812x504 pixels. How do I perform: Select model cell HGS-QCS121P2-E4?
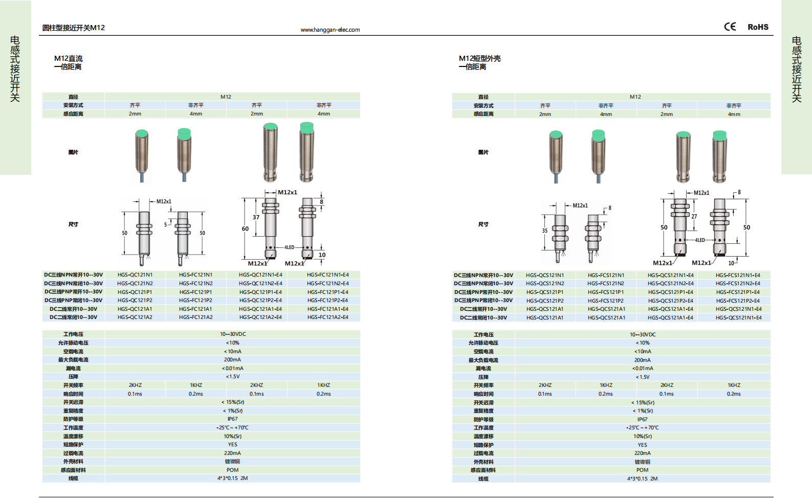click(x=671, y=301)
